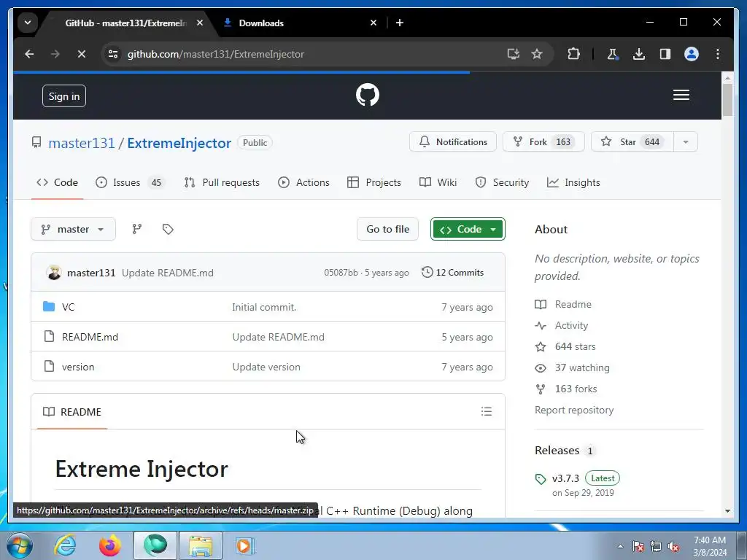The image size is (747, 560).
Task: Stop loading the page
Action: 82,54
